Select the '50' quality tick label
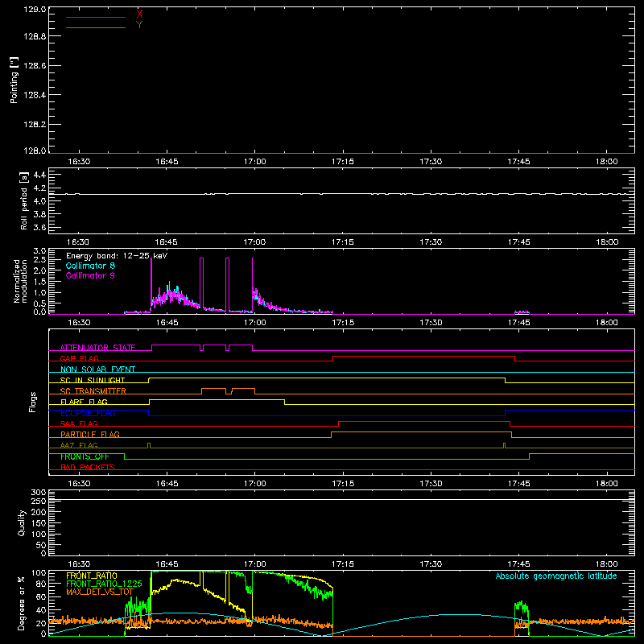Screen dimensions: 644x644 [41, 546]
